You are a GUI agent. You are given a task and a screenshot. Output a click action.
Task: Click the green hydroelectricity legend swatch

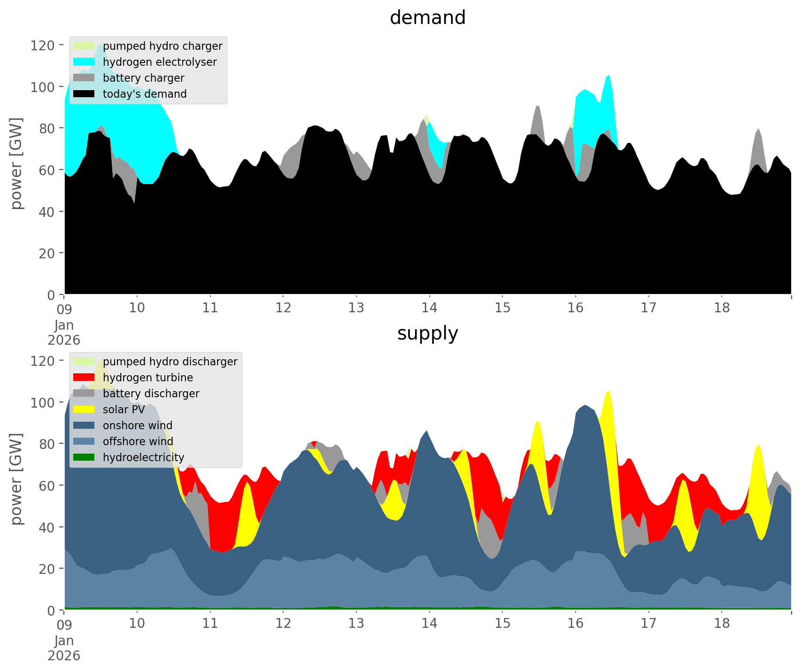84,457
